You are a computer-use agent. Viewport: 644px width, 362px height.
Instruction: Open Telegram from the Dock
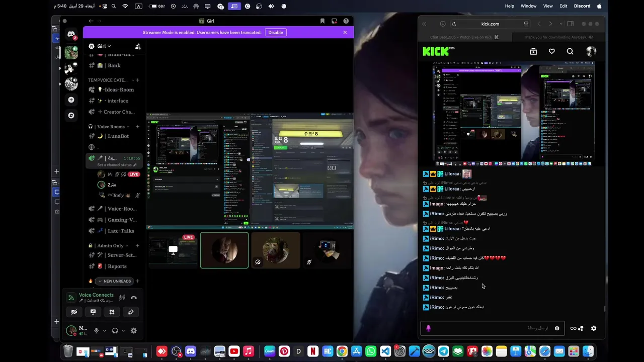[x=443, y=351]
